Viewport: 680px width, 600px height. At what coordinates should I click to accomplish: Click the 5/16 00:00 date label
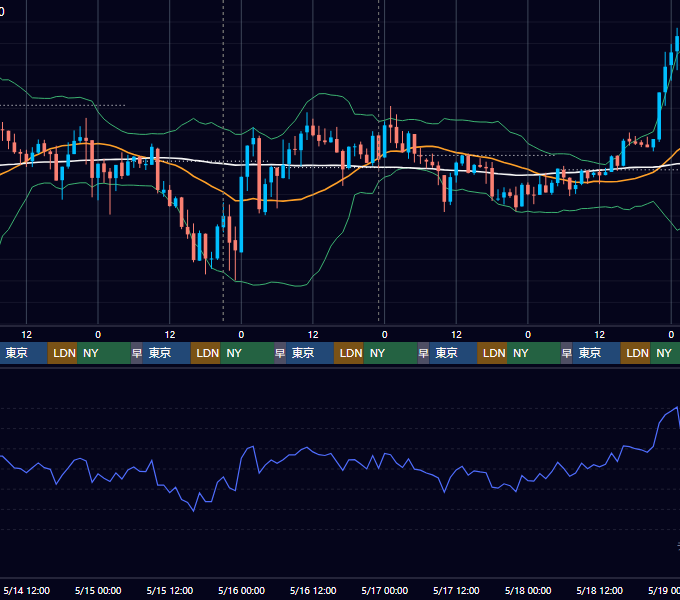click(x=241, y=590)
